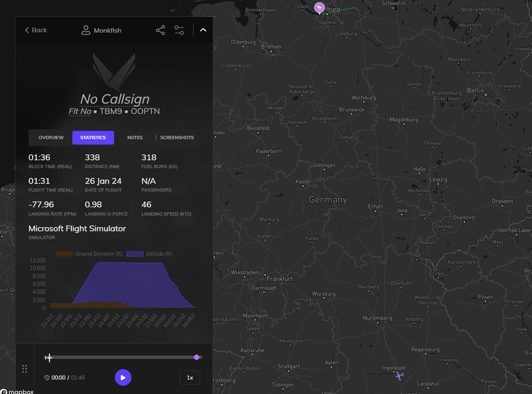The width and height of the screenshot is (532, 394).
Task: Click the purple end handle on timeline
Action: (x=197, y=357)
